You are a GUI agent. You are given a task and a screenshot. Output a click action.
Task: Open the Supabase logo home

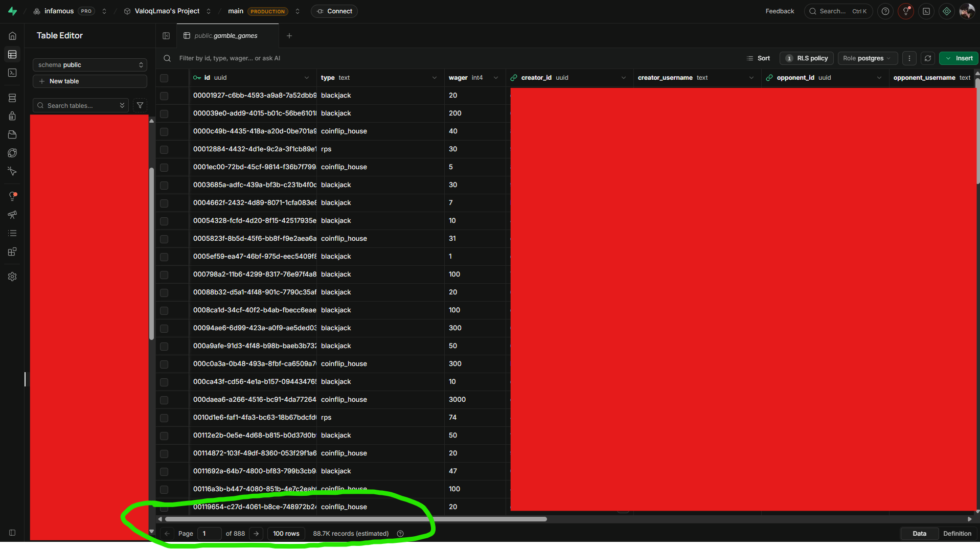tap(13, 11)
